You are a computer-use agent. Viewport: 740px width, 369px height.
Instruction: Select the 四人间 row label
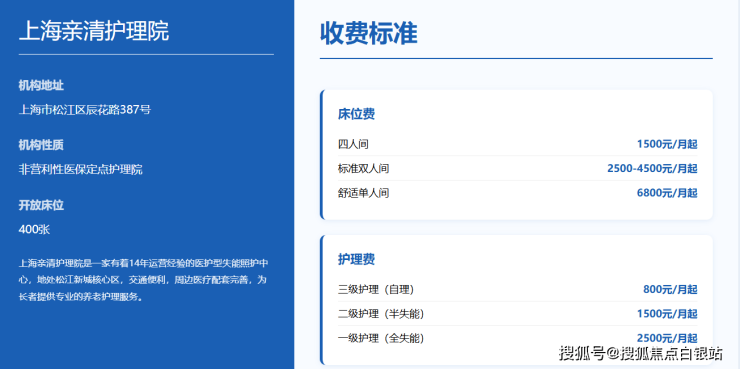[353, 144]
